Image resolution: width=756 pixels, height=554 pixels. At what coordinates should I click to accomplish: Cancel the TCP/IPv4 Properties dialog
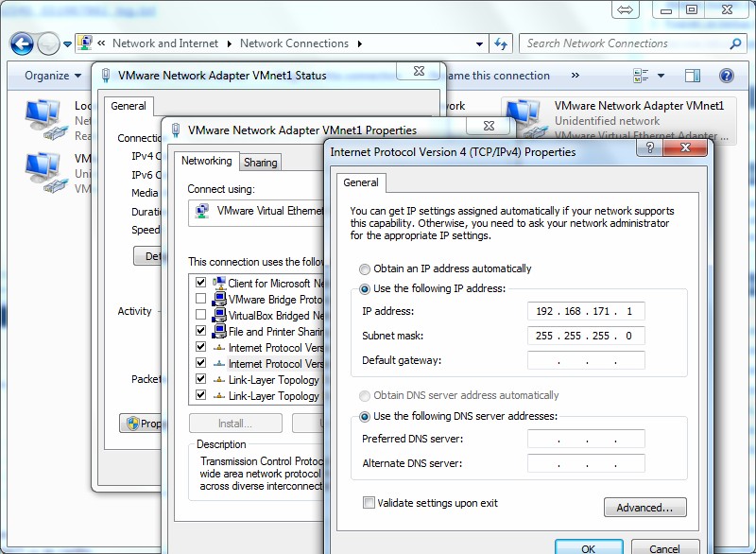point(665,547)
